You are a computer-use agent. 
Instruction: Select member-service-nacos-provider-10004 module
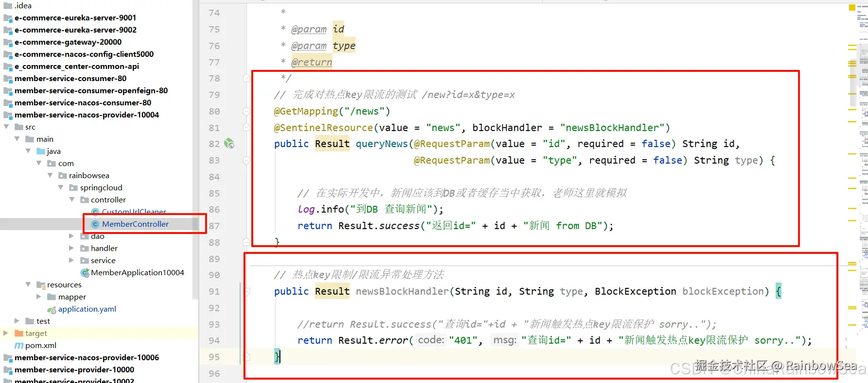click(87, 115)
